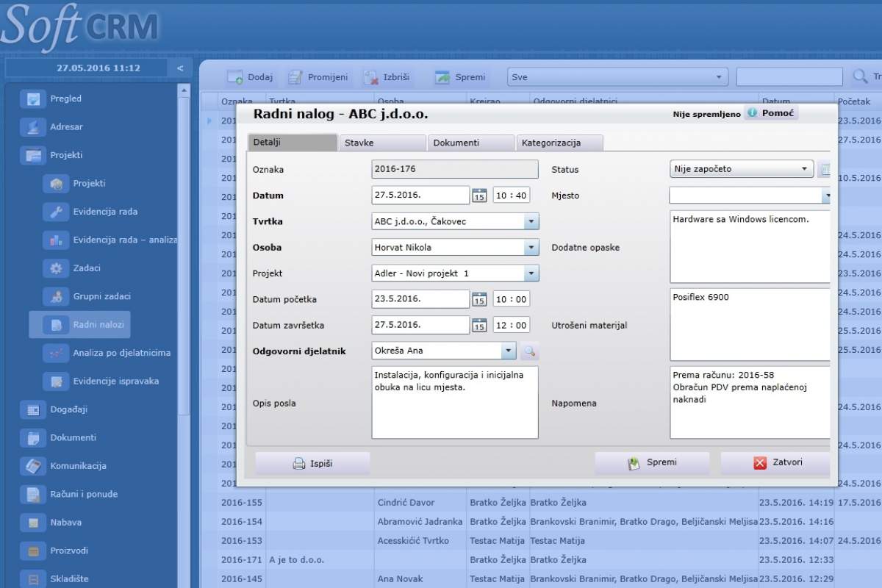Open Evidencije ispravaka icon
The width and height of the screenshot is (882, 588).
coord(56,381)
